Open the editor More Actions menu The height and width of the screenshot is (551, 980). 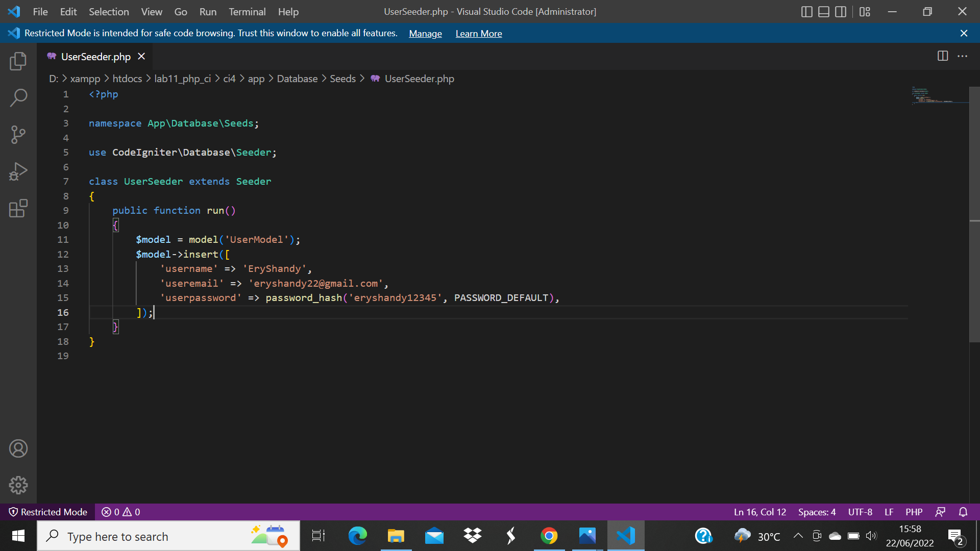pyautogui.click(x=963, y=56)
